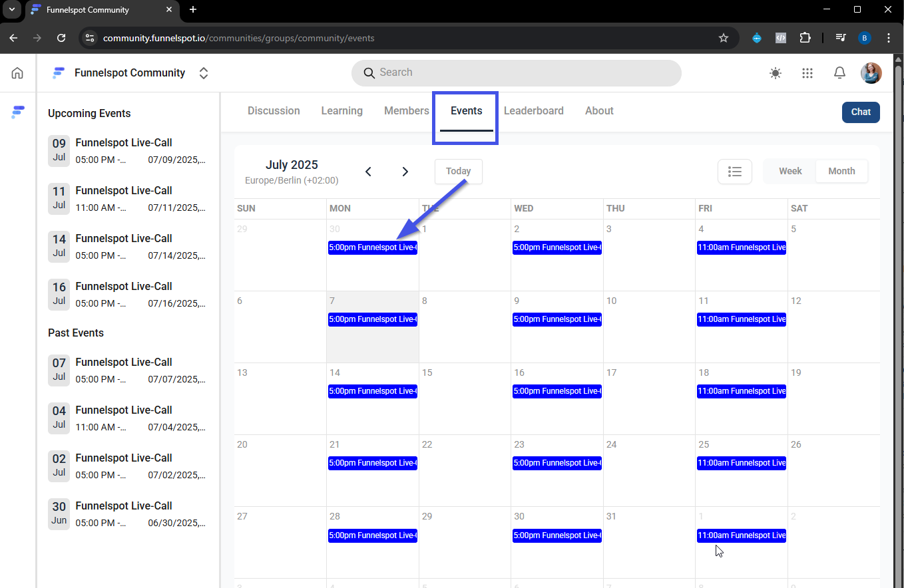Open the July 7 calendar event
This screenshot has height=588, width=904.
click(373, 319)
